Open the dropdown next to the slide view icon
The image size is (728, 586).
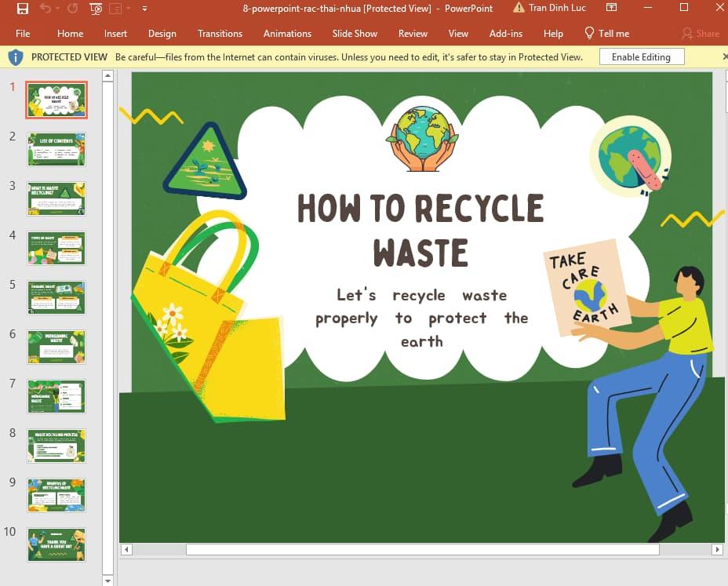tap(127, 8)
